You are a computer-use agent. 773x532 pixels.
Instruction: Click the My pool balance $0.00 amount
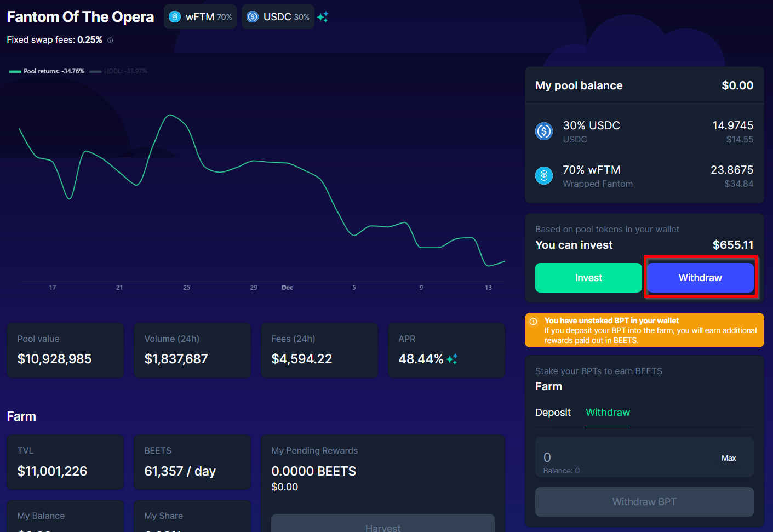[737, 85]
